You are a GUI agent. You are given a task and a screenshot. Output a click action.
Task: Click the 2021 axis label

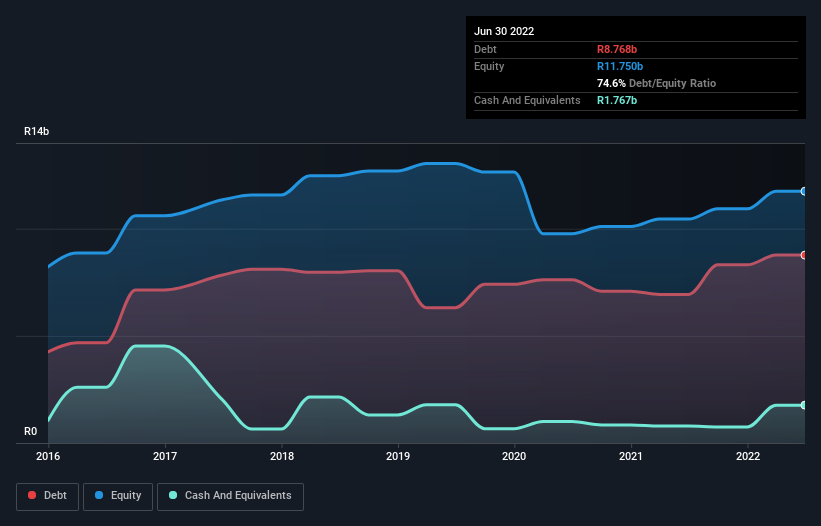[631, 456]
